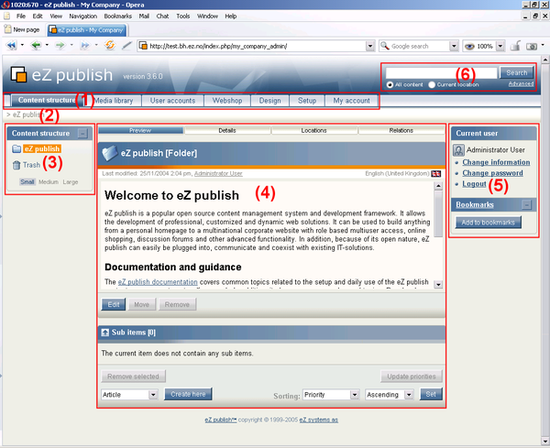Image resolution: width=550 pixels, height=448 pixels.
Task: Set tree icon size to Medium
Action: (48, 182)
